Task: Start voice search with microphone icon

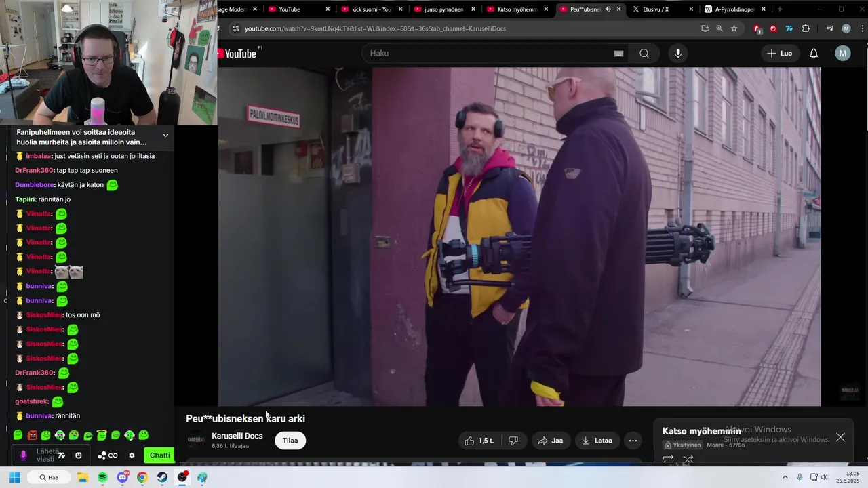Action: coord(678,54)
